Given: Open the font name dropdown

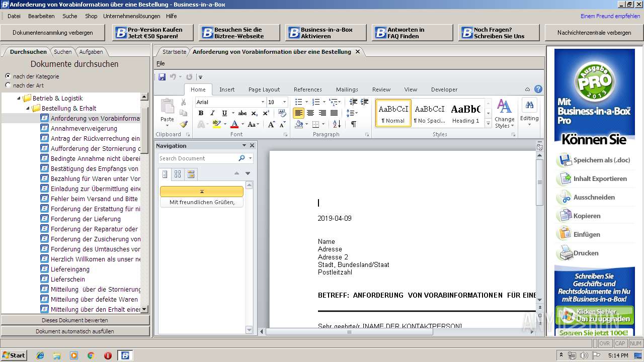Looking at the screenshot, I should [262, 102].
